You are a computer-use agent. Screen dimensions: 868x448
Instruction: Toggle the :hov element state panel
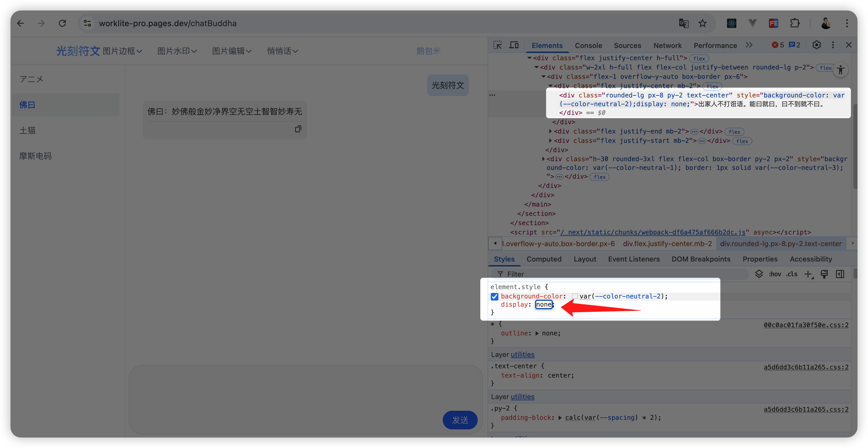point(775,274)
